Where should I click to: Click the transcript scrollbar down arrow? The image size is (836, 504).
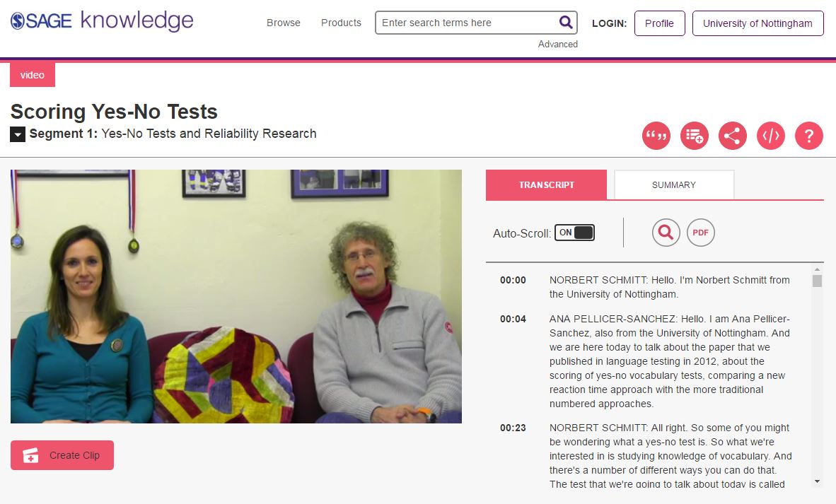click(x=817, y=481)
